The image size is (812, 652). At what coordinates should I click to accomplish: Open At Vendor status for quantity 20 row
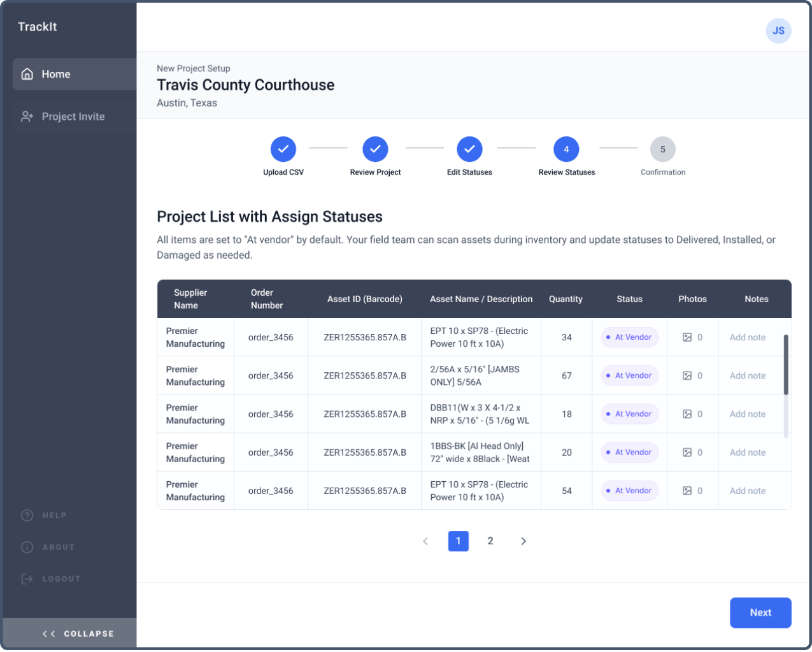629,453
